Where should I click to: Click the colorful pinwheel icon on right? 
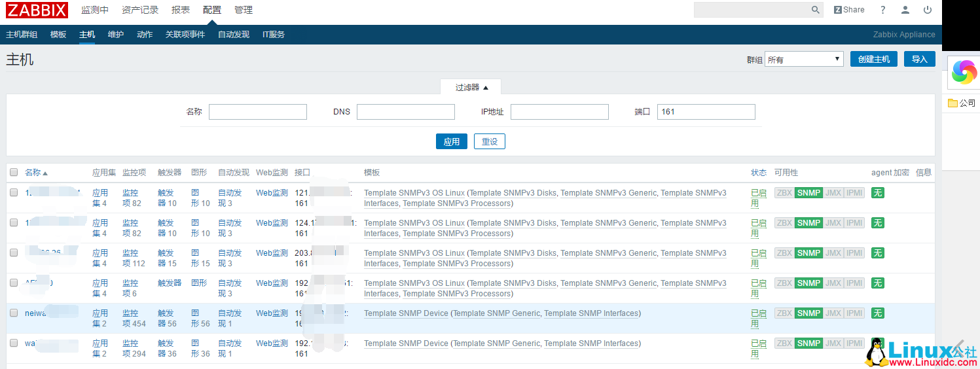tap(963, 72)
